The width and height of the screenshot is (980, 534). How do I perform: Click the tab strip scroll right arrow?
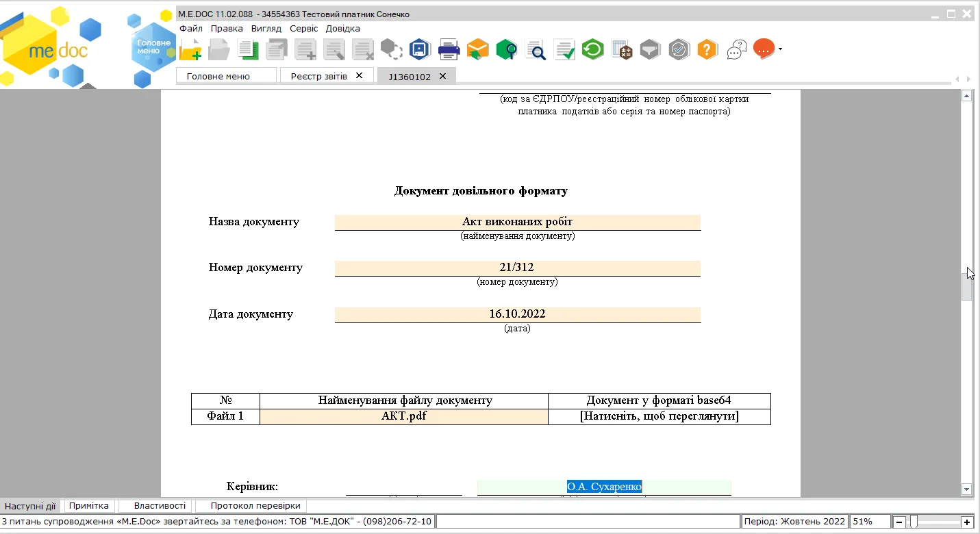(x=968, y=79)
